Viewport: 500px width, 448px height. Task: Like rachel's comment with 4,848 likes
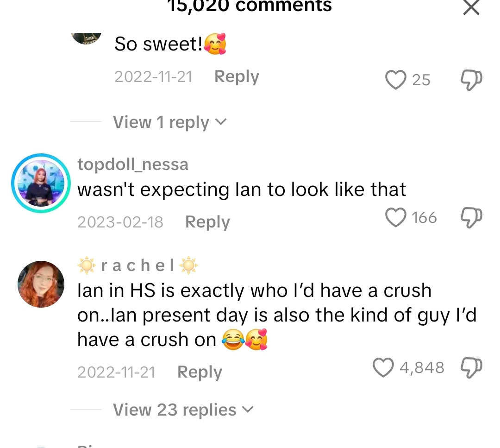pos(383,367)
